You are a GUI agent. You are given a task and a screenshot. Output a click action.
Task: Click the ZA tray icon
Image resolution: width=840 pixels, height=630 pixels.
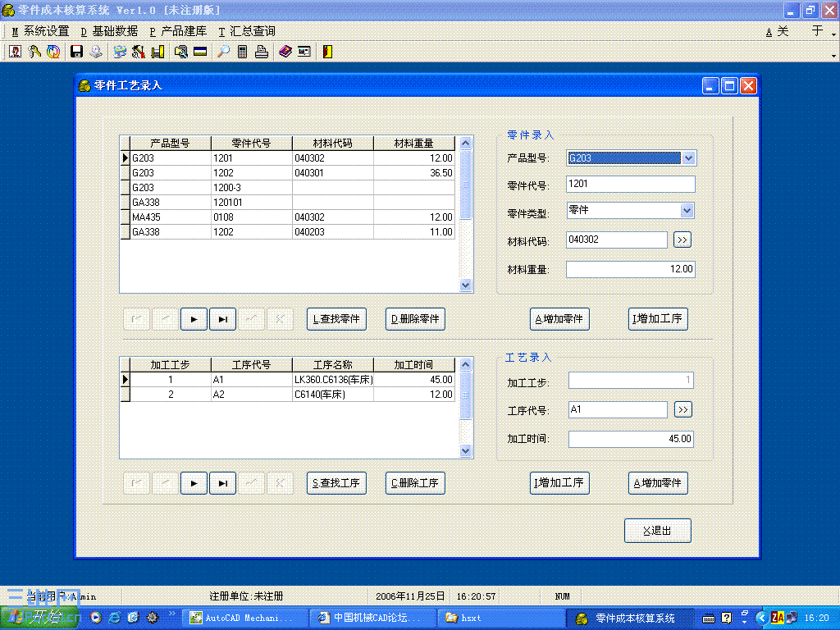pos(778,618)
